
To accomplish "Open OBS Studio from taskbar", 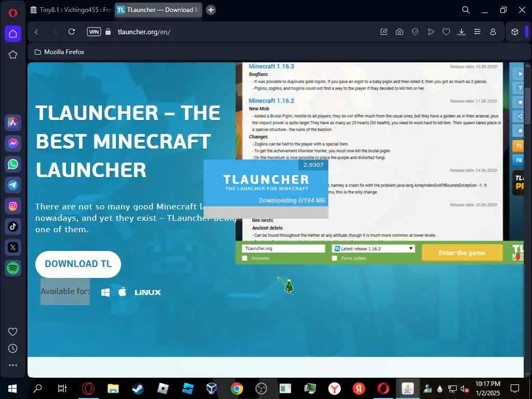I will (x=261, y=389).
